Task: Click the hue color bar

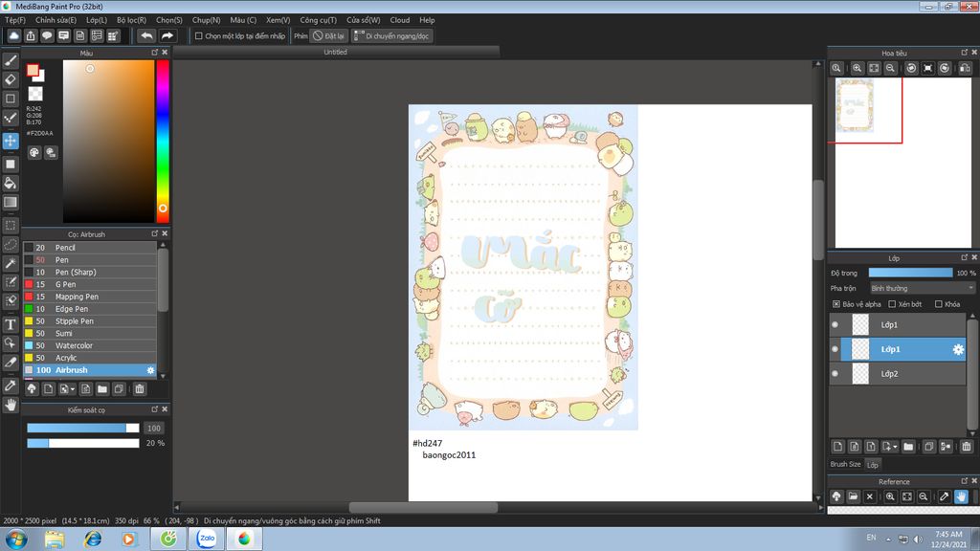Action: pos(163,142)
